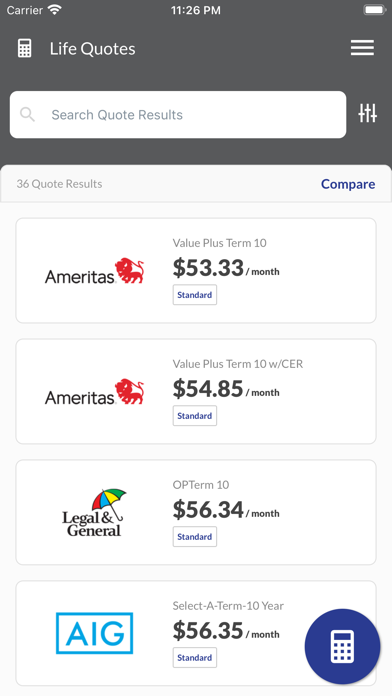The width and height of the screenshot is (392, 696).
Task: Tap Standard badge under $54.85
Action: (x=195, y=415)
